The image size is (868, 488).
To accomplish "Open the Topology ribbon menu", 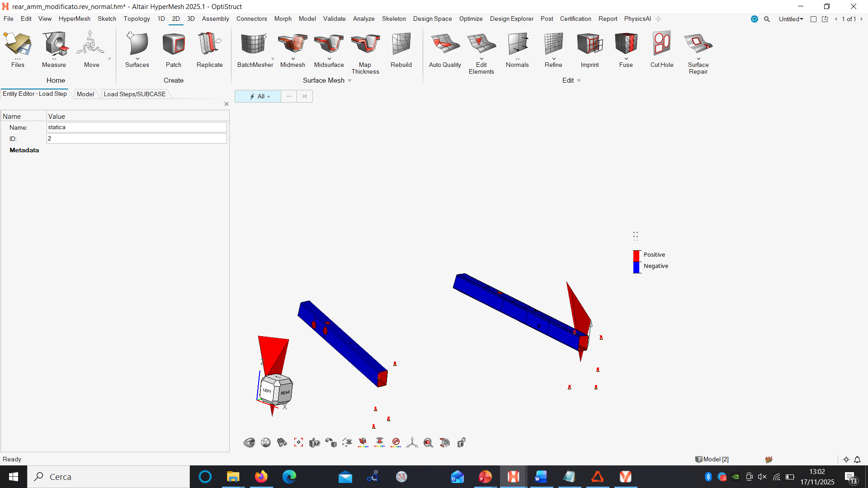I will point(137,19).
